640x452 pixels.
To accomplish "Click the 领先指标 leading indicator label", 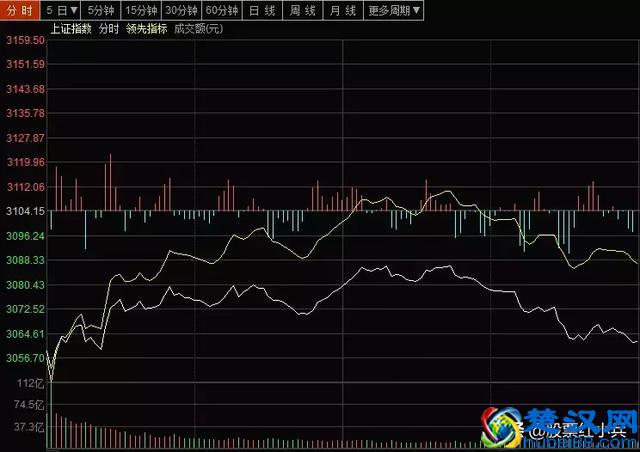I will (x=147, y=29).
